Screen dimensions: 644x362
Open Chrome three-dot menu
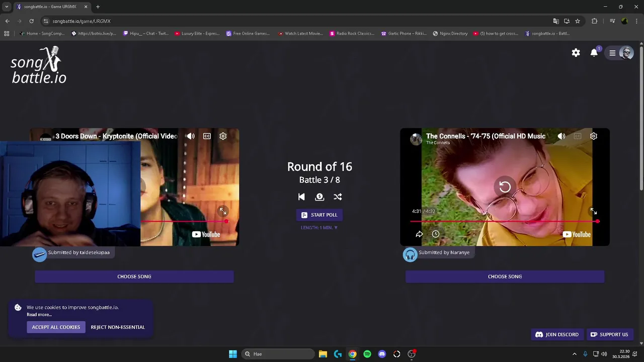click(636, 21)
